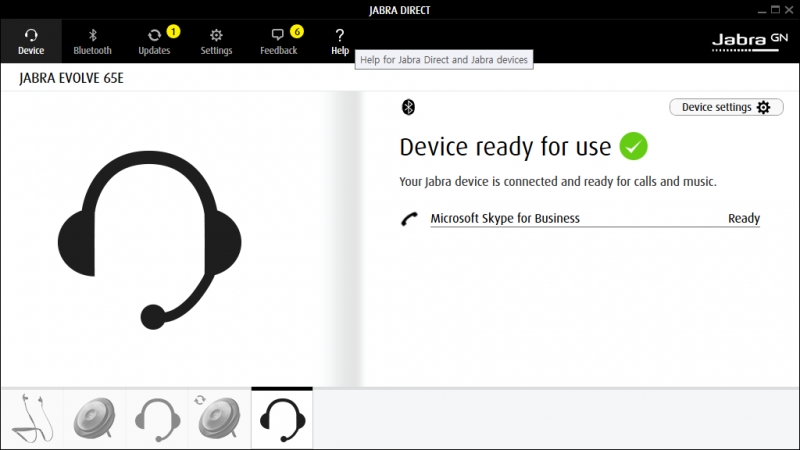Click the green device ready checkmark
Screen dimensions: 800x450
coord(634,146)
